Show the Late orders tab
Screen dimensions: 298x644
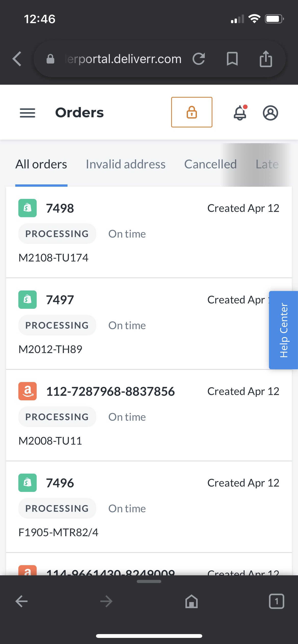pyautogui.click(x=267, y=164)
